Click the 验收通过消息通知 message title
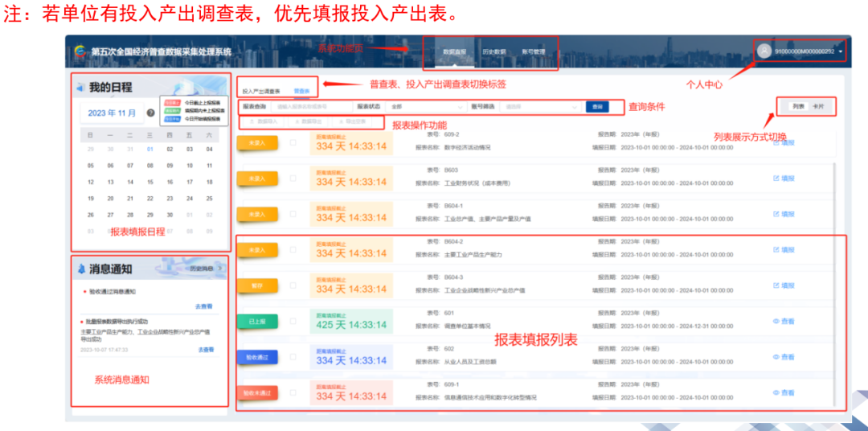 point(113,291)
